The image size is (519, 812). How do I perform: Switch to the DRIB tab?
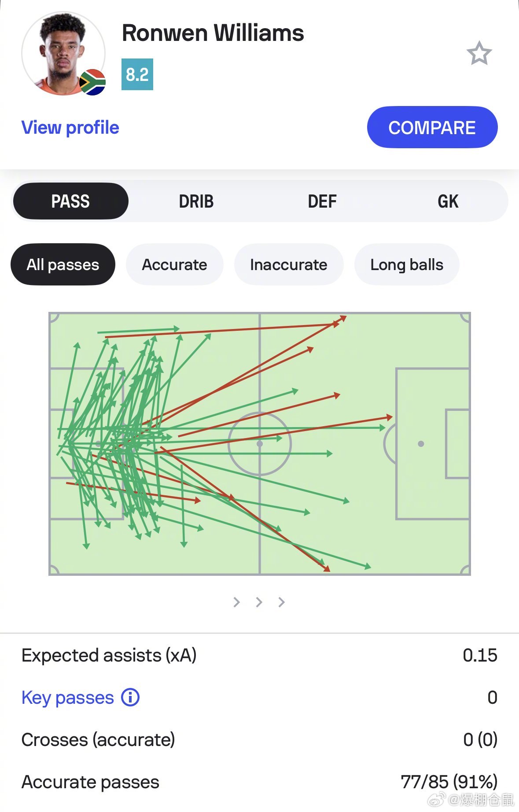pyautogui.click(x=196, y=201)
